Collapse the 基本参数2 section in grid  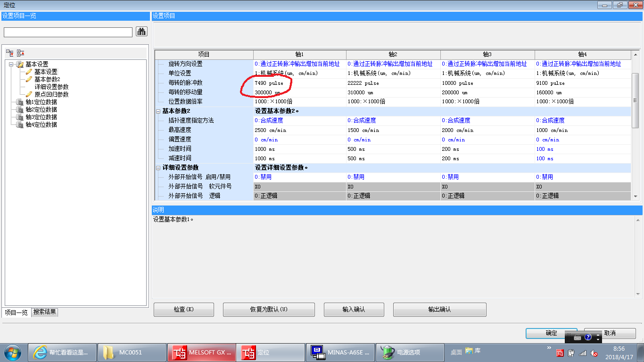[158, 111]
